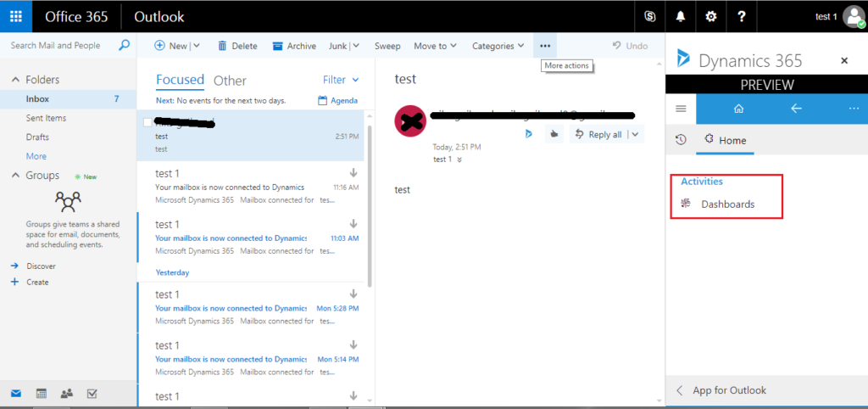The image size is (868, 409).
Task: Like the message with thumbs-up icon
Action: pyautogui.click(x=554, y=133)
